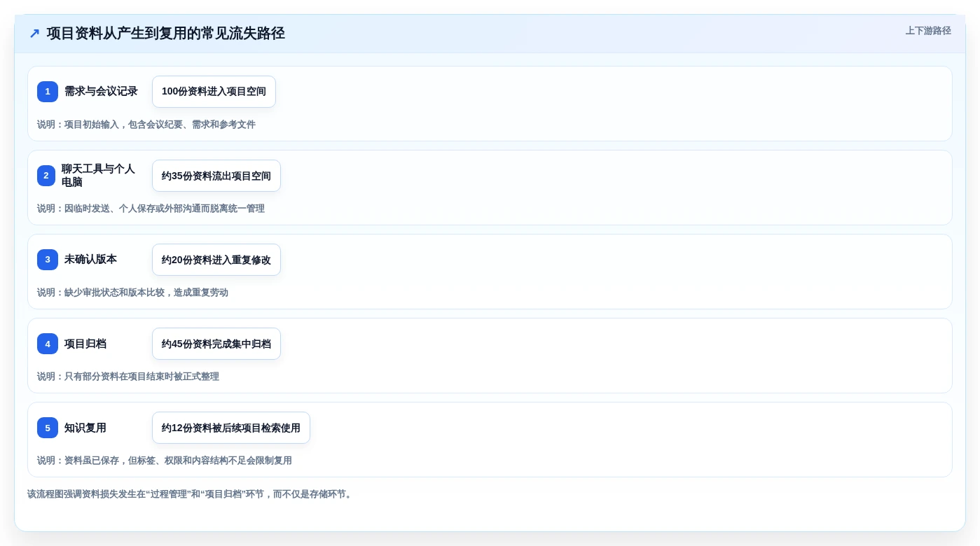Click the 约35份资料流出项目空间 chip
The height and width of the screenshot is (546, 980).
pos(216,176)
